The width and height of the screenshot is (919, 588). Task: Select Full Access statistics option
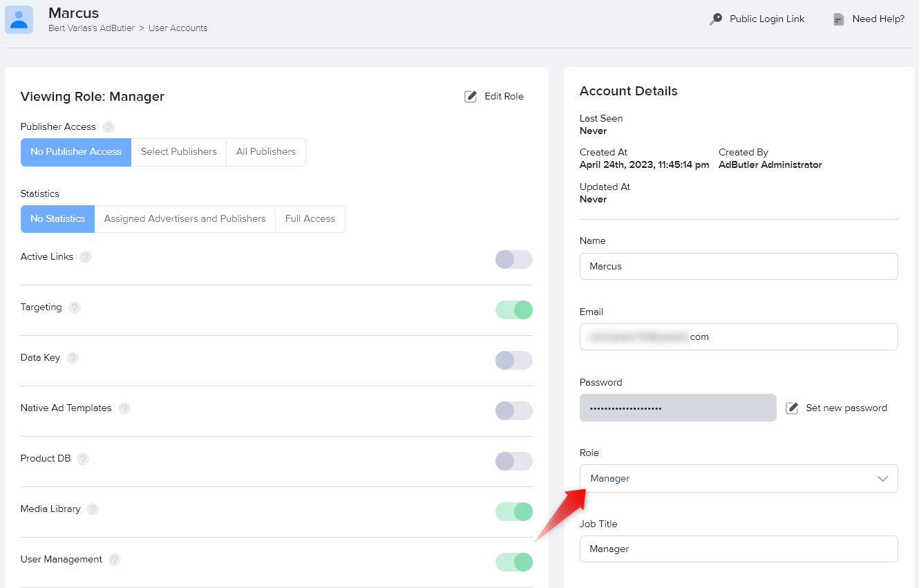coord(310,219)
